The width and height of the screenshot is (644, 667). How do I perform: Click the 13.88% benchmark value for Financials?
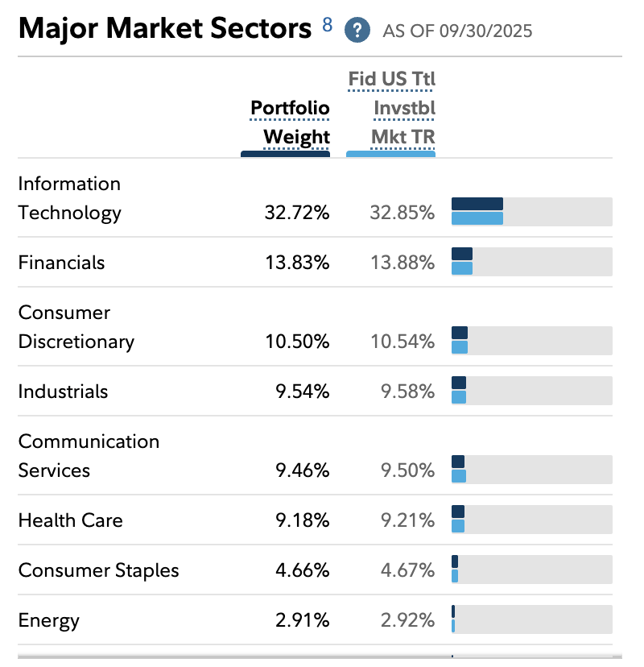pyautogui.click(x=402, y=262)
